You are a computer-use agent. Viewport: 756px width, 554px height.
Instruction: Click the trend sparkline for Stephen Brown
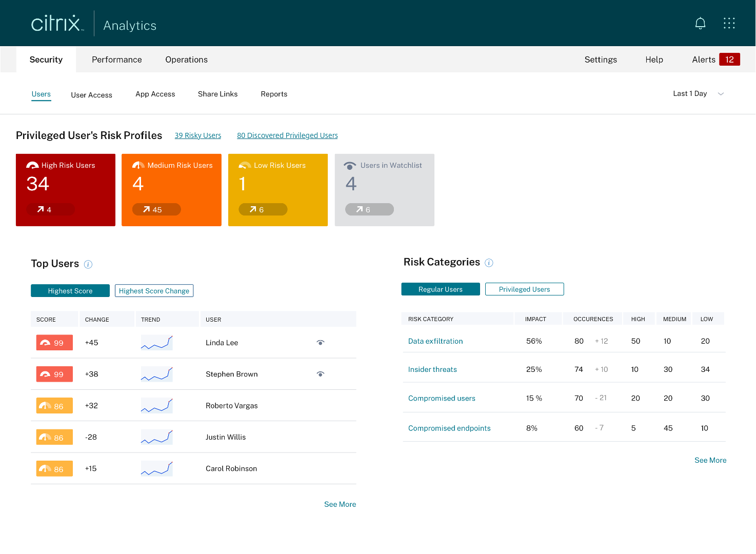157,374
